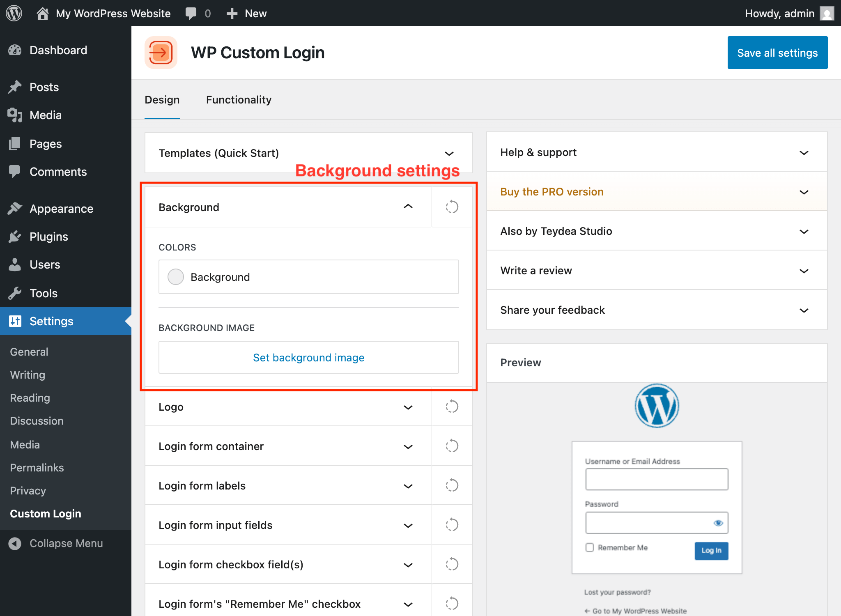The height and width of the screenshot is (616, 841).
Task: Reset the Logo section settings icon
Action: (452, 407)
